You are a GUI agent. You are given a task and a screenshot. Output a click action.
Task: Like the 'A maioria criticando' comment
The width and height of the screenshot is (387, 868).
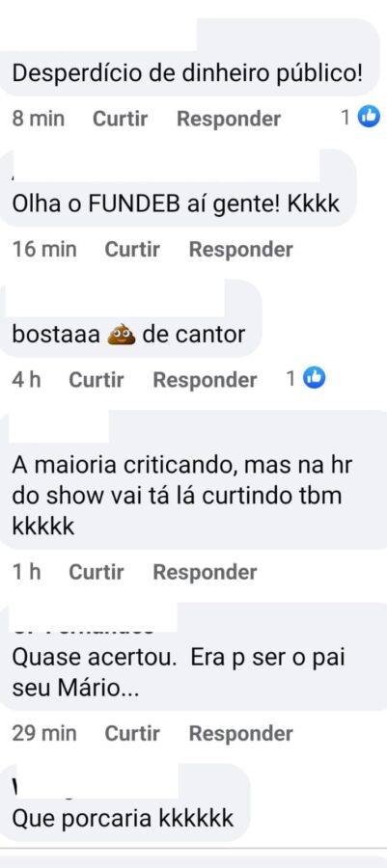(x=97, y=572)
